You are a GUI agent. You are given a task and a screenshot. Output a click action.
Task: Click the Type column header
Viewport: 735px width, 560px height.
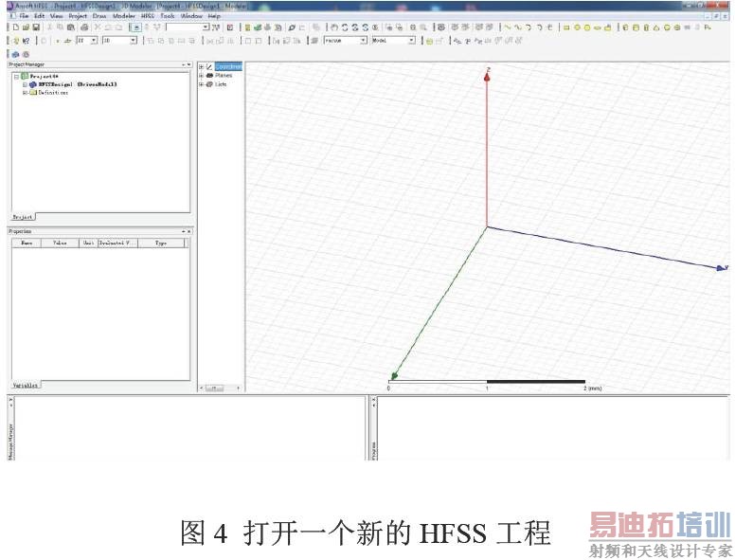[x=161, y=243]
